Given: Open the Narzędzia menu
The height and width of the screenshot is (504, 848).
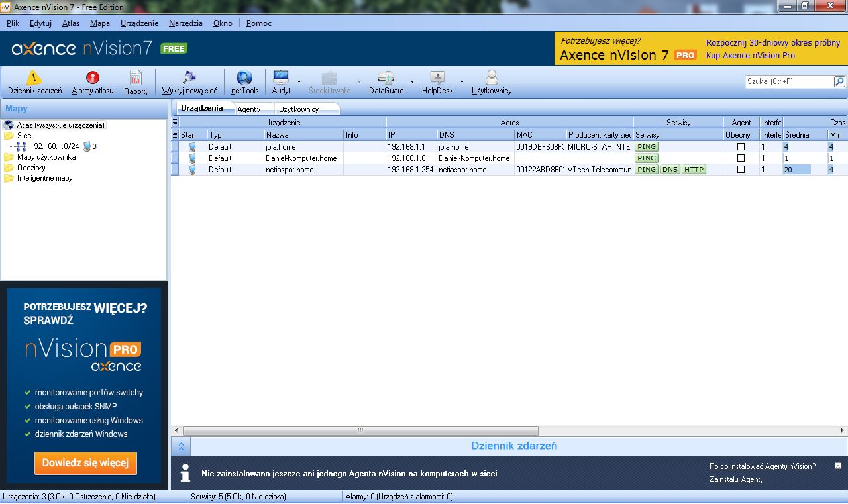Looking at the screenshot, I should tap(185, 23).
